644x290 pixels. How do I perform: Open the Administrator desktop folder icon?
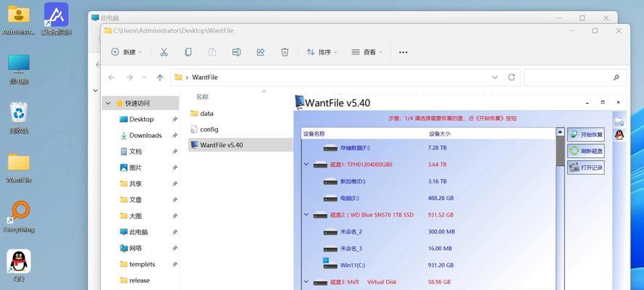(19, 20)
